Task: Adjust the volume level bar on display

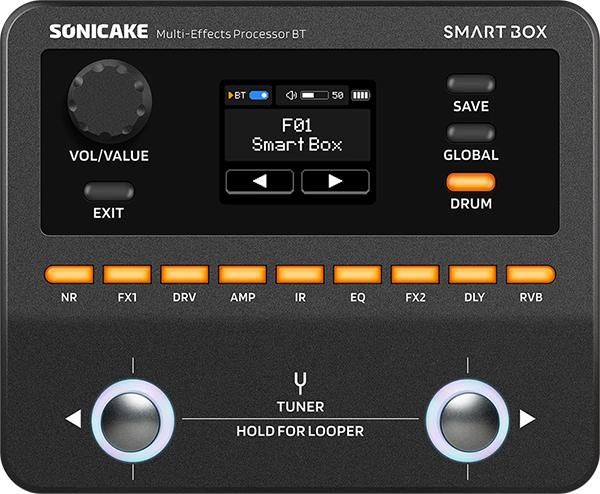Action: coord(314,95)
